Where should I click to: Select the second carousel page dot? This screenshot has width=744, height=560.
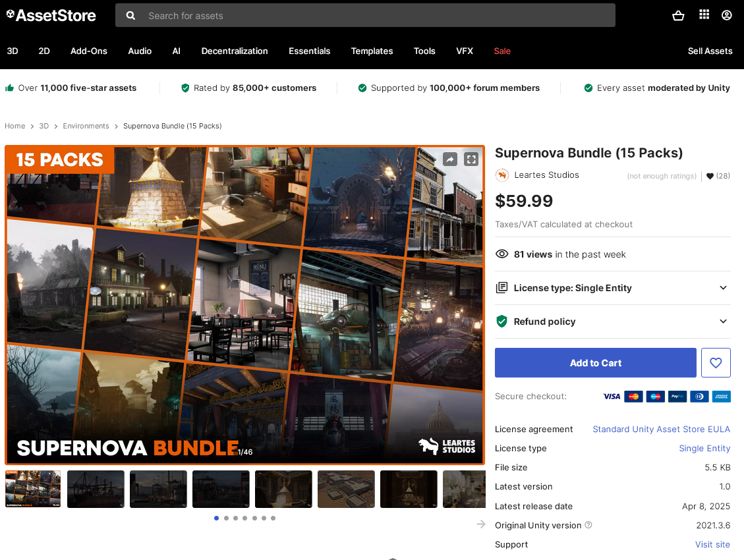click(x=226, y=518)
